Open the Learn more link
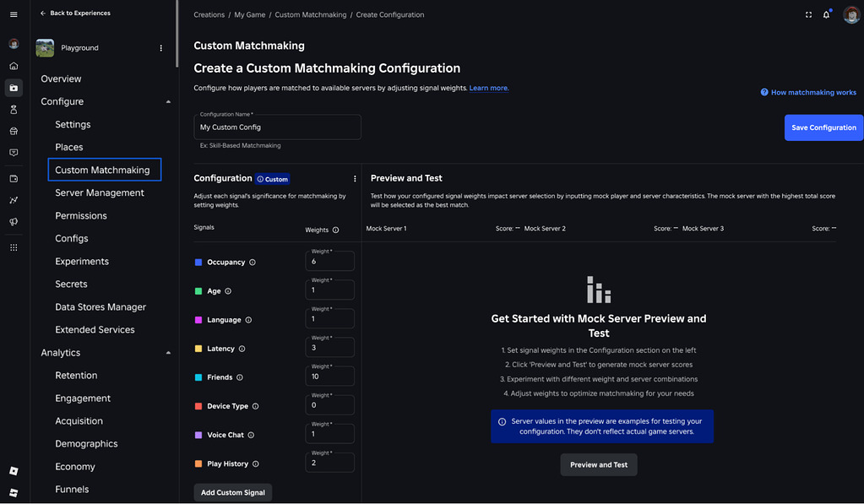The height and width of the screenshot is (504, 864). point(488,87)
